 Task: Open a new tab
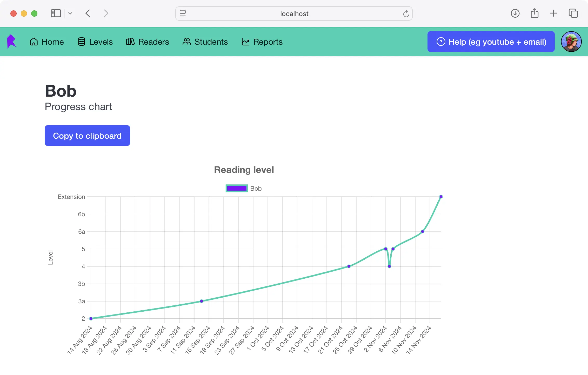click(553, 13)
